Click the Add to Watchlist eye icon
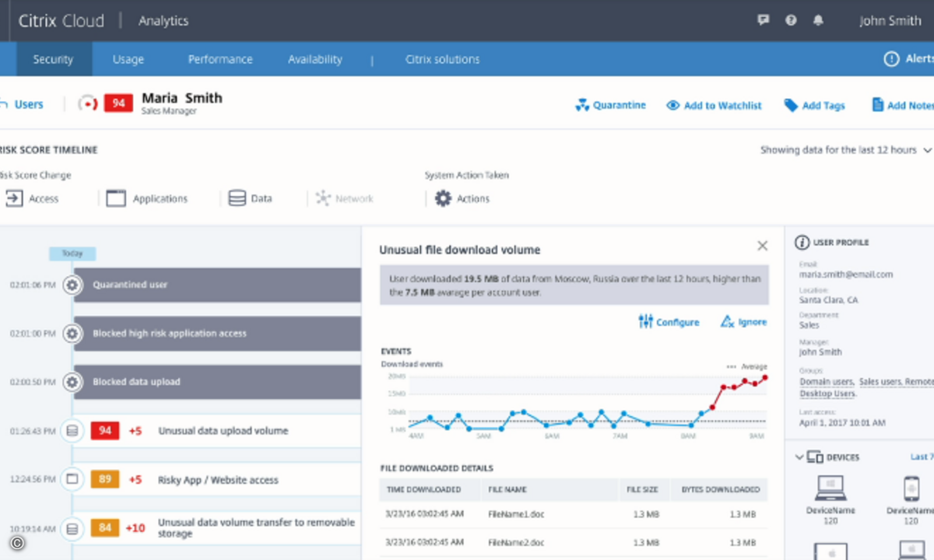This screenshot has width=934, height=560. [673, 105]
